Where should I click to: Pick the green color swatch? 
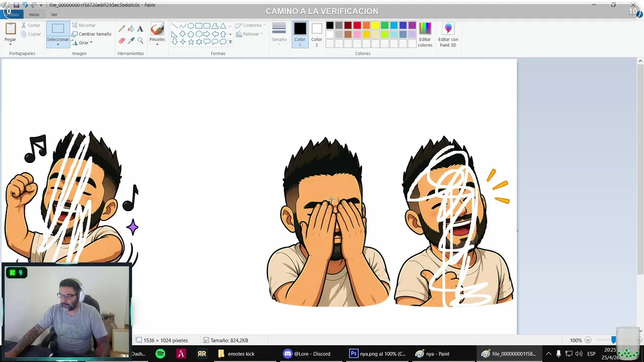tap(385, 26)
